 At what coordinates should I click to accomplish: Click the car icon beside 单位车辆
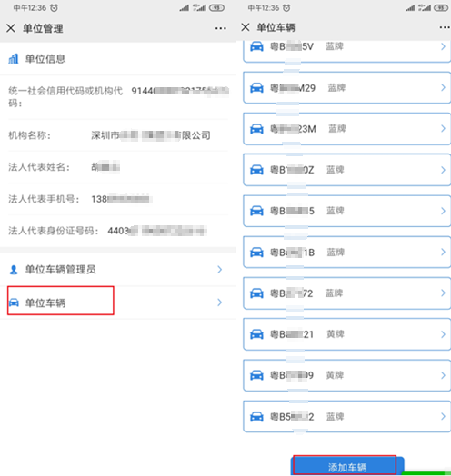click(14, 302)
